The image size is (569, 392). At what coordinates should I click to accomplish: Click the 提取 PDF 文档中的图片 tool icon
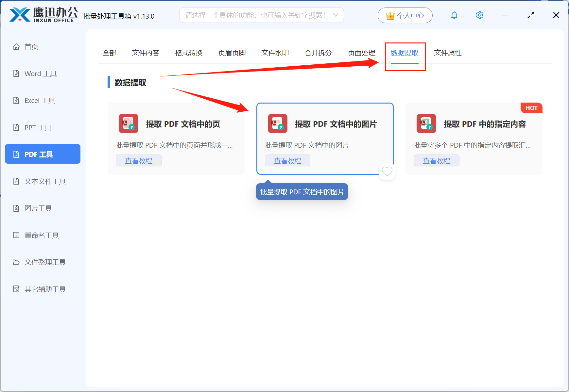(x=277, y=124)
